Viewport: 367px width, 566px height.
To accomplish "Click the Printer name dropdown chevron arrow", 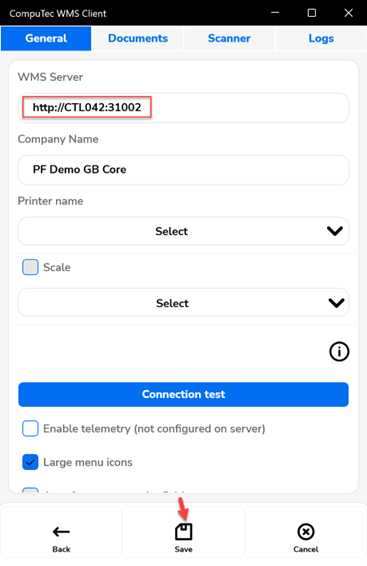I will pos(335,231).
